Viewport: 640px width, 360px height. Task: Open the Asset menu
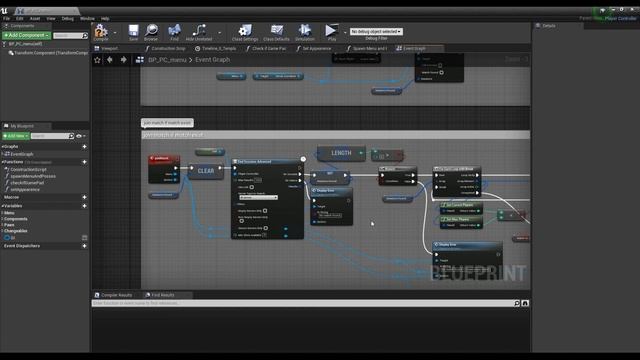(35, 19)
